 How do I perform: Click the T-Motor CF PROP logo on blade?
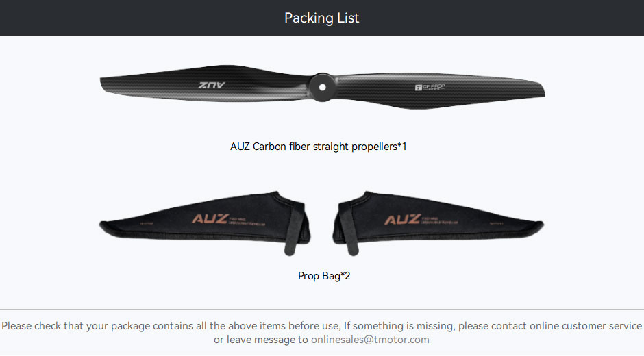(x=430, y=87)
